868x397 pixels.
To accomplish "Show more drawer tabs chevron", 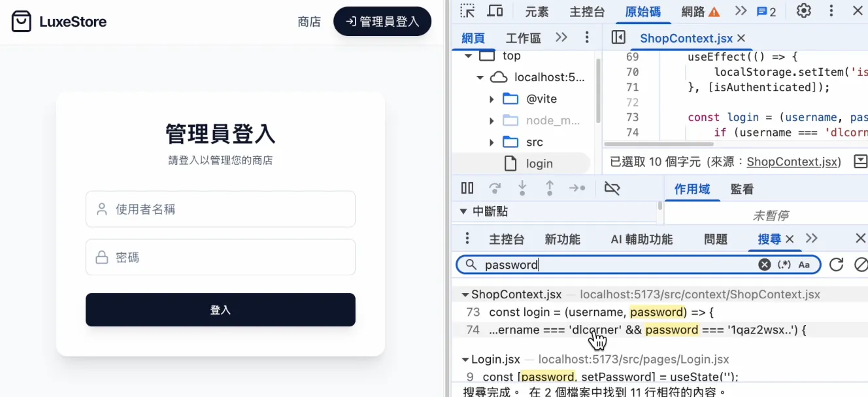I will tap(812, 238).
